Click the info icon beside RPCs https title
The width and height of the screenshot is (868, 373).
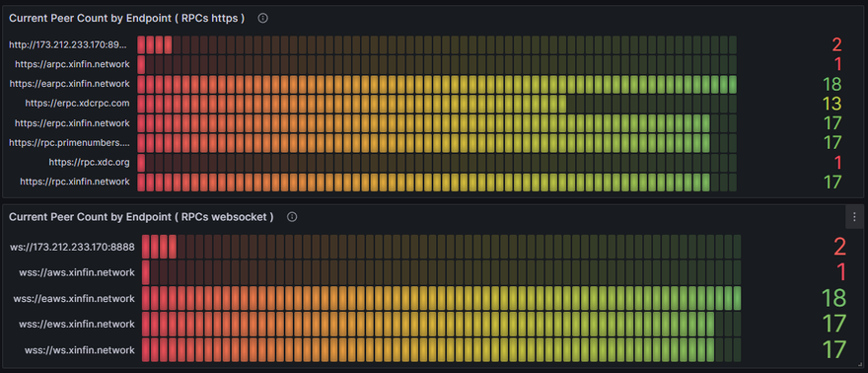coord(263,19)
